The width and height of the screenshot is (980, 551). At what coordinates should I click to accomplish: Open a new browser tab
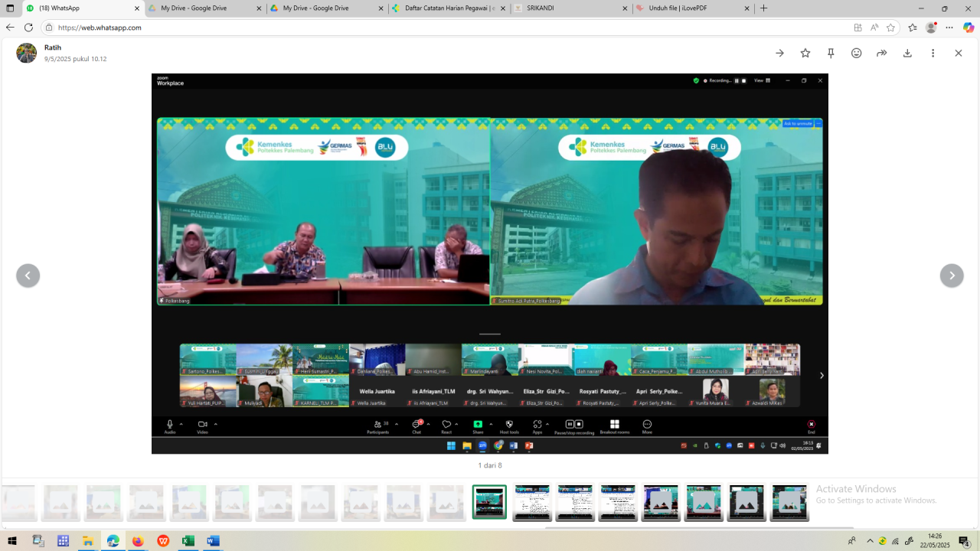[763, 8]
